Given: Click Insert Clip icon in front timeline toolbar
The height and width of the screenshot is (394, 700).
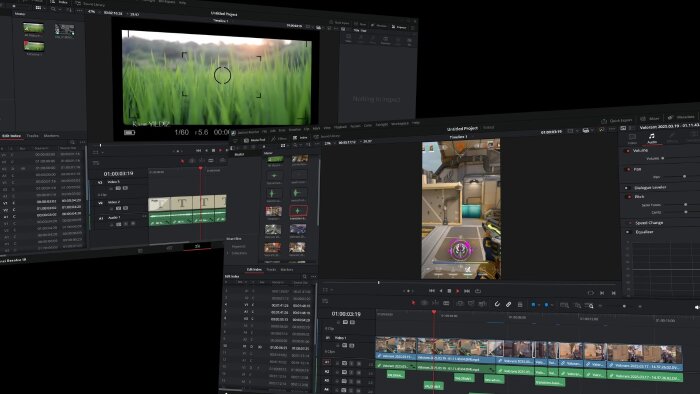Looking at the screenshot, I should coord(460,304).
